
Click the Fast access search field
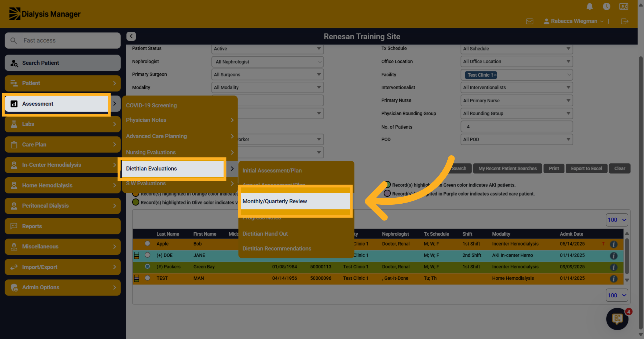coord(63,41)
